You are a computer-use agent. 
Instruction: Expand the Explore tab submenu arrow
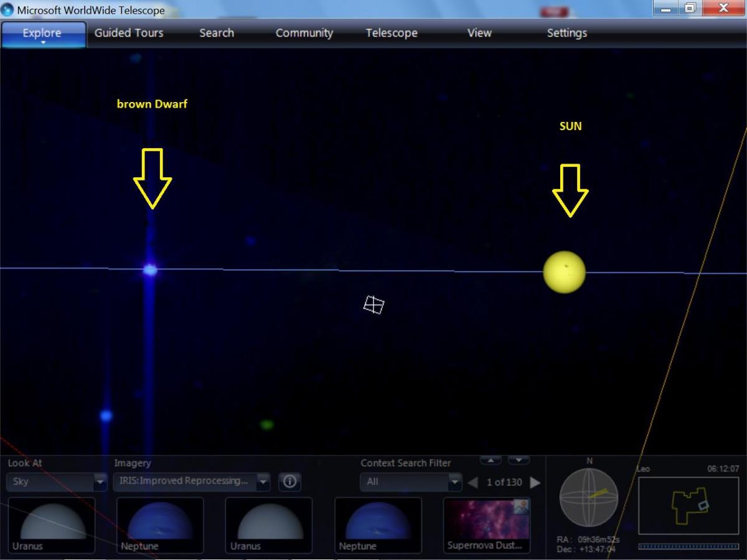[44, 43]
